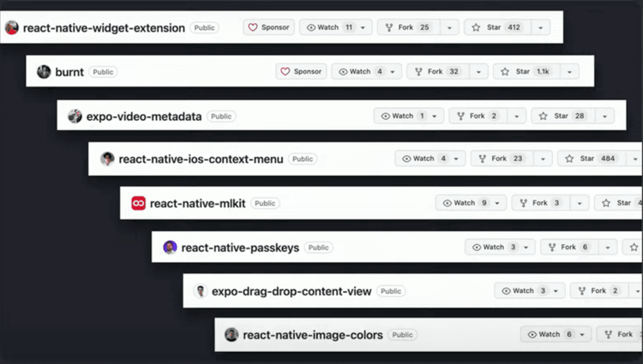Open fork dropdown for react-native-mlkit

580,203
